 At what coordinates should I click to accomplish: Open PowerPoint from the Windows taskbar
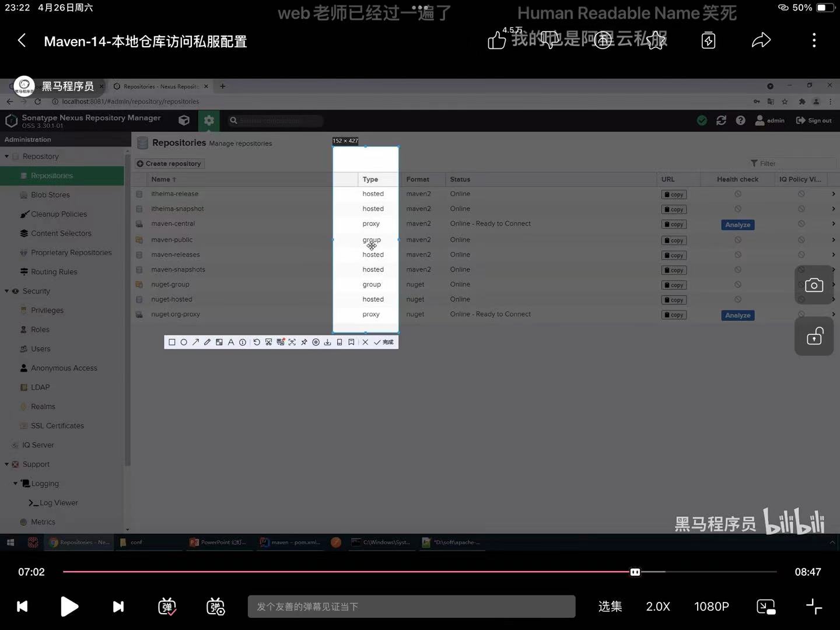point(218,542)
